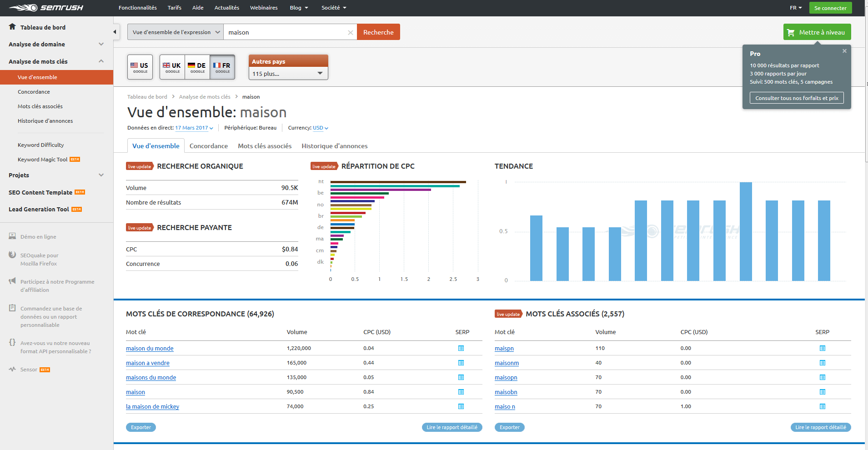868x450 pixels.
Task: Collapse the sidebar with arrow icon
Action: click(x=115, y=32)
